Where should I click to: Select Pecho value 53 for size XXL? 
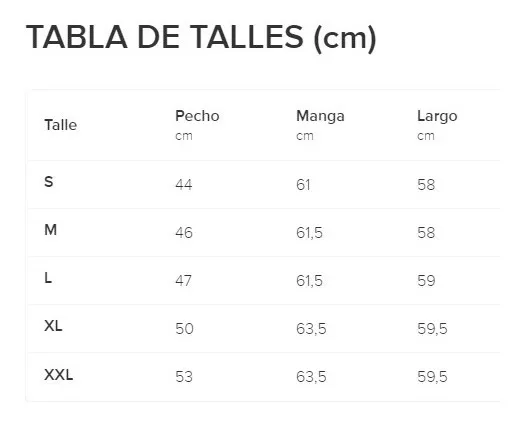184,376
